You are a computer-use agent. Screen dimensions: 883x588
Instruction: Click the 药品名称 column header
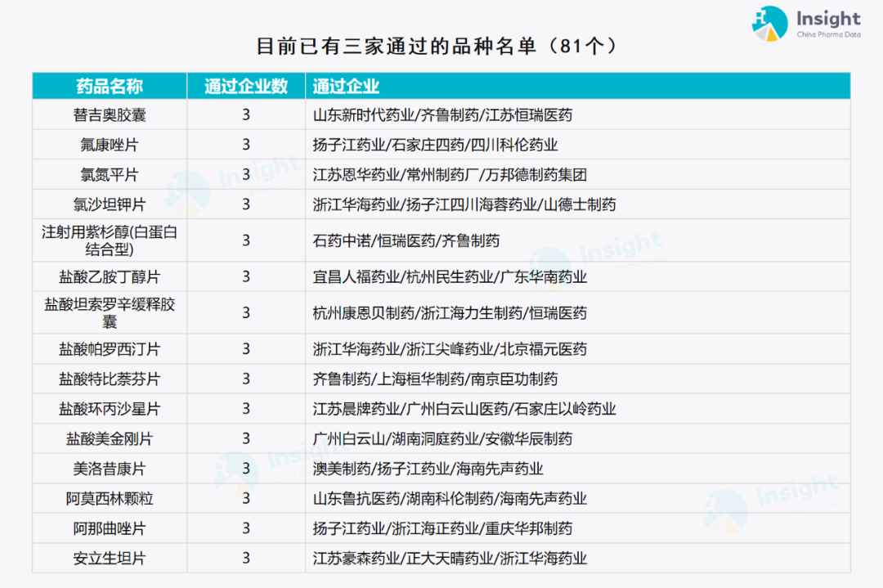110,86
